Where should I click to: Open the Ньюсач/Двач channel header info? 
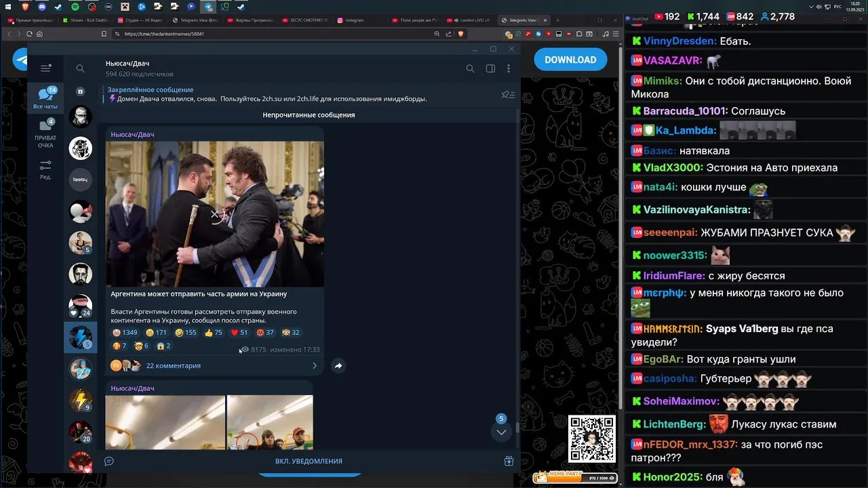pyautogui.click(x=140, y=68)
